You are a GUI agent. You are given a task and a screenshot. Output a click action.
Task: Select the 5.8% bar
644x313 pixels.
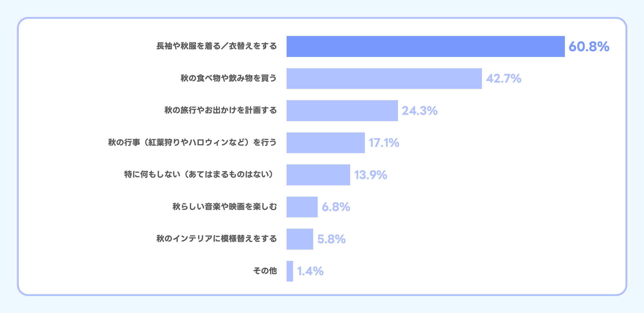click(300, 239)
